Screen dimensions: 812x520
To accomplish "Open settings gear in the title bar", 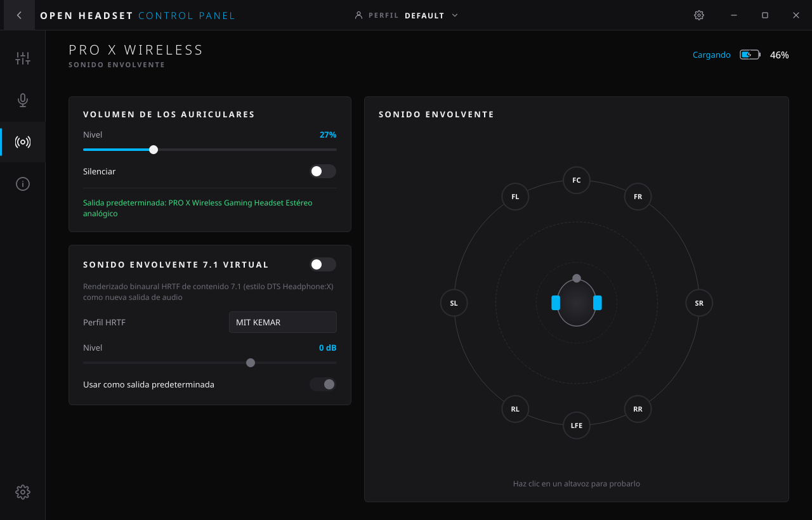I will click(699, 15).
